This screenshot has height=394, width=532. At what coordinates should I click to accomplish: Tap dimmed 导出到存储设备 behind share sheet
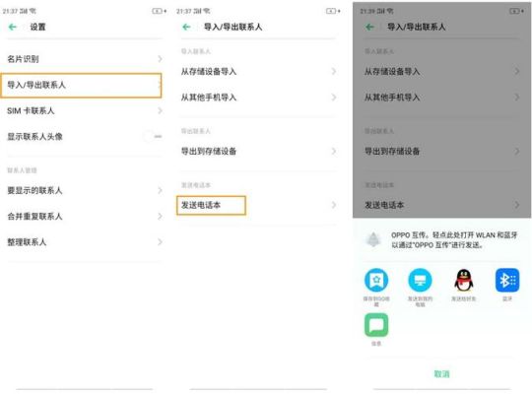tap(441, 151)
